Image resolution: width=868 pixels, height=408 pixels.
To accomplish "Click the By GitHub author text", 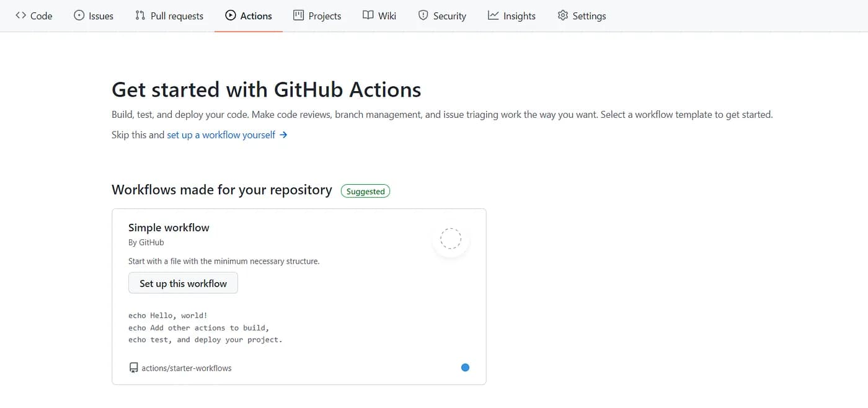I will point(146,242).
